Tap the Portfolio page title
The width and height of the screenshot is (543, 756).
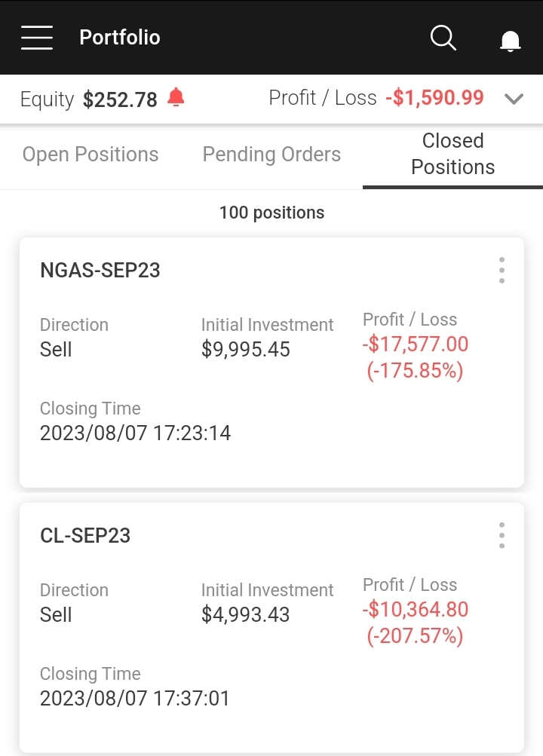120,38
